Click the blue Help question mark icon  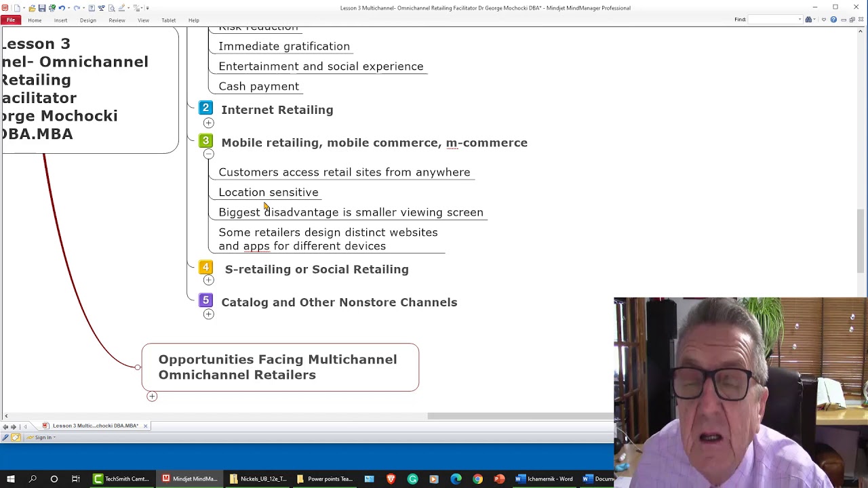click(833, 20)
